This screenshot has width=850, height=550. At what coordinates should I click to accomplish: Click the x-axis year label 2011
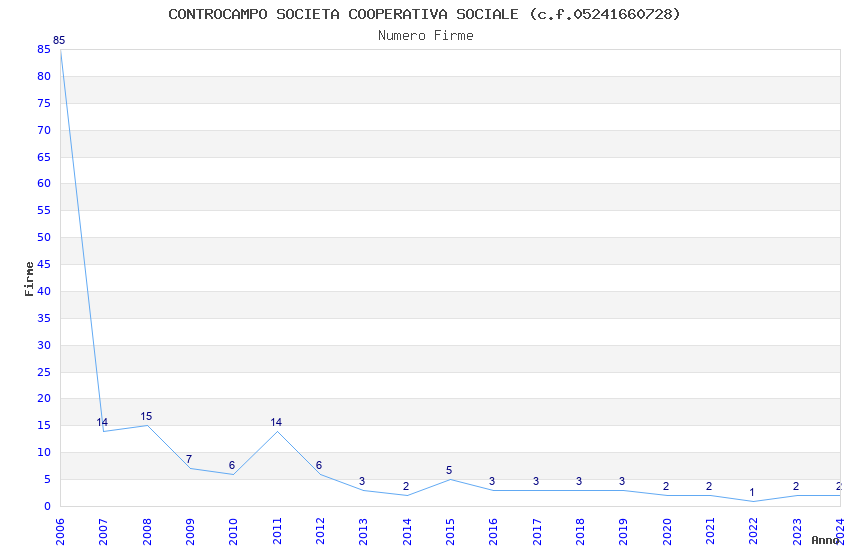[276, 532]
